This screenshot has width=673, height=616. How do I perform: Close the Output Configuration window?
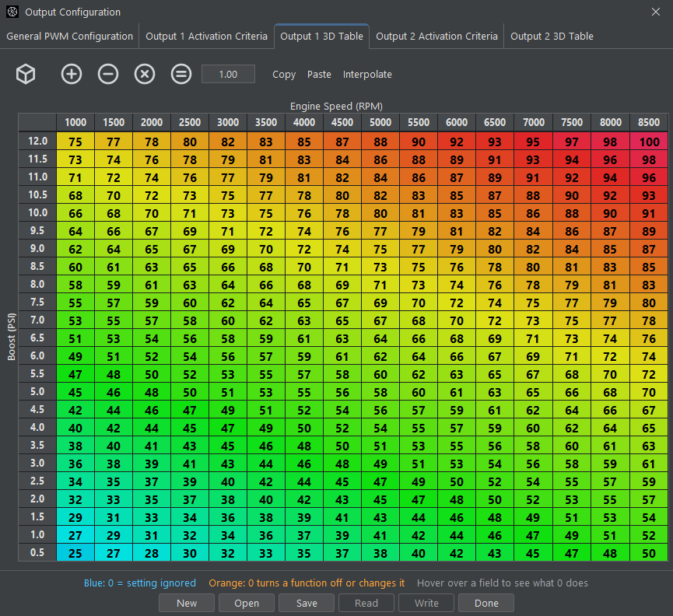(656, 12)
